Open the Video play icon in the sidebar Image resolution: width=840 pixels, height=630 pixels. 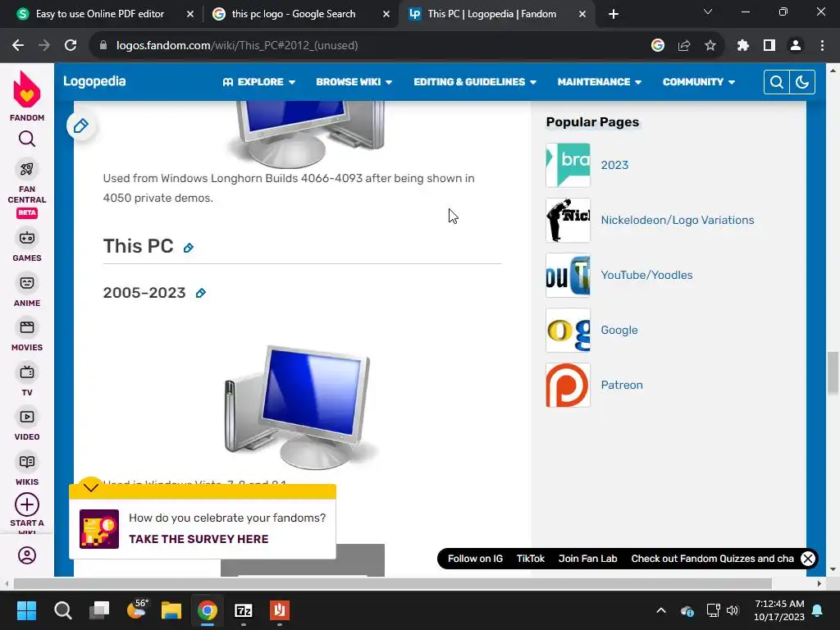[x=27, y=417]
